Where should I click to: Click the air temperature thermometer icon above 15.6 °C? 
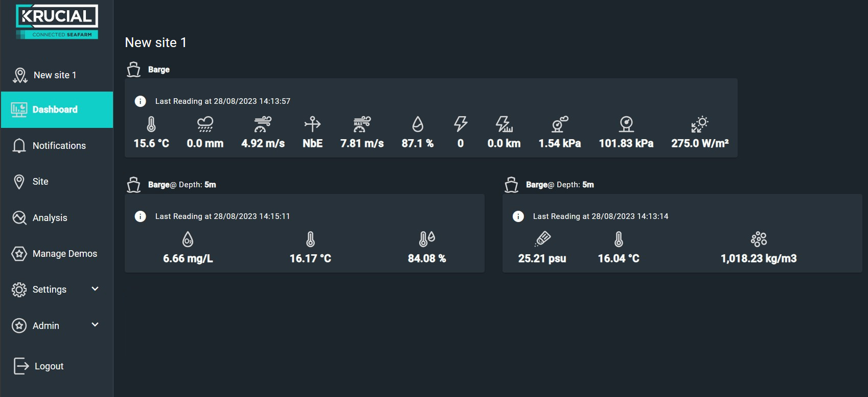151,124
